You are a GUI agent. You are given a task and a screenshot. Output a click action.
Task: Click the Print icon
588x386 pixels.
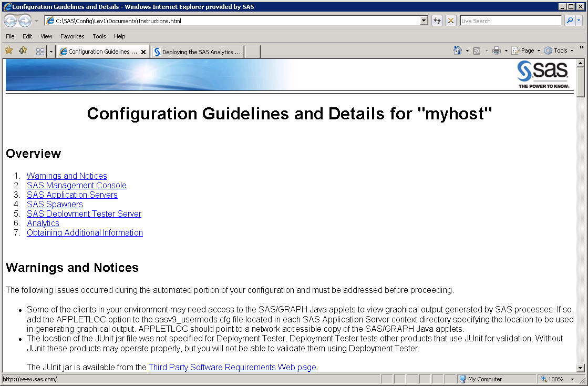pos(496,50)
